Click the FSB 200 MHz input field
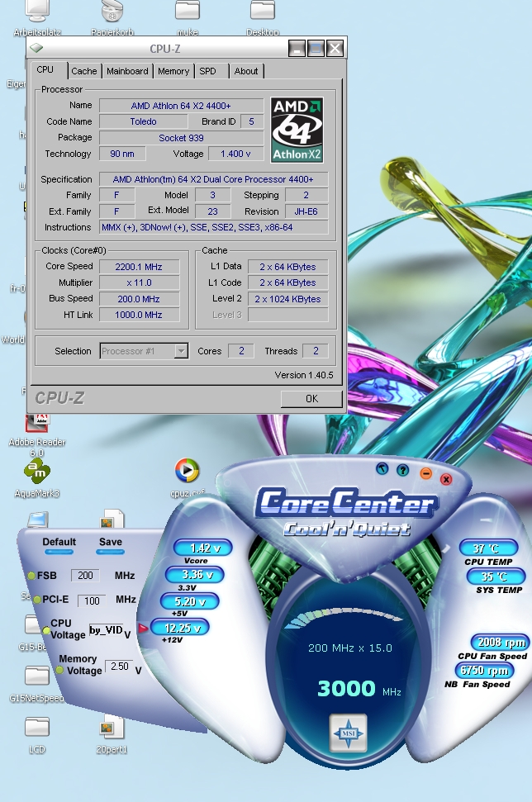Viewport: 532px width, 802px height. coord(85,576)
